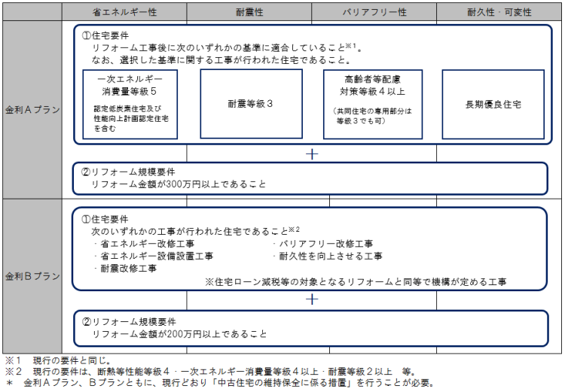The image size is (565, 392).
Task: Click the ①住宅要件 heading in the A plan
Action: pyautogui.click(x=105, y=35)
